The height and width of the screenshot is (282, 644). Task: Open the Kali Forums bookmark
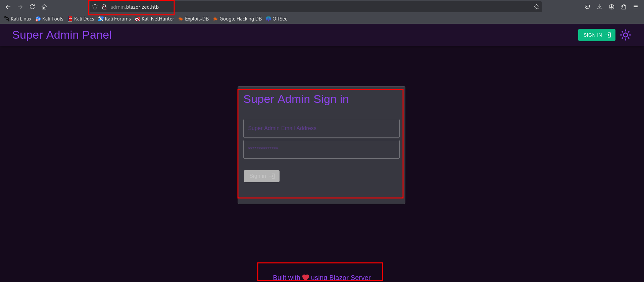(x=114, y=19)
